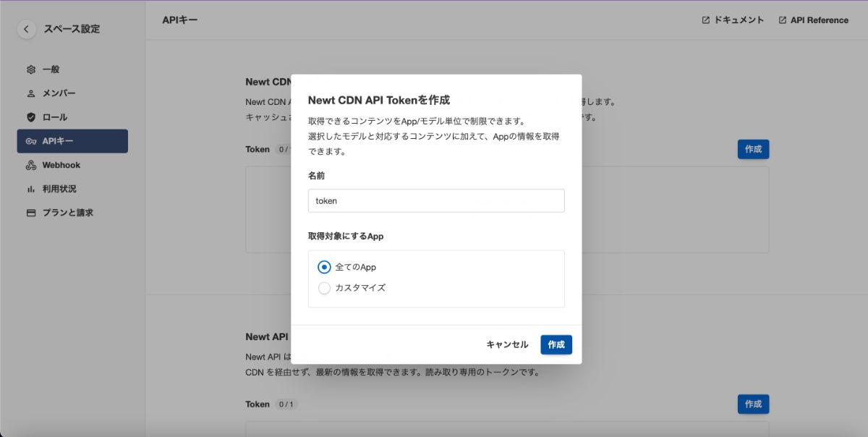Click the 名前 field label

tap(317, 176)
